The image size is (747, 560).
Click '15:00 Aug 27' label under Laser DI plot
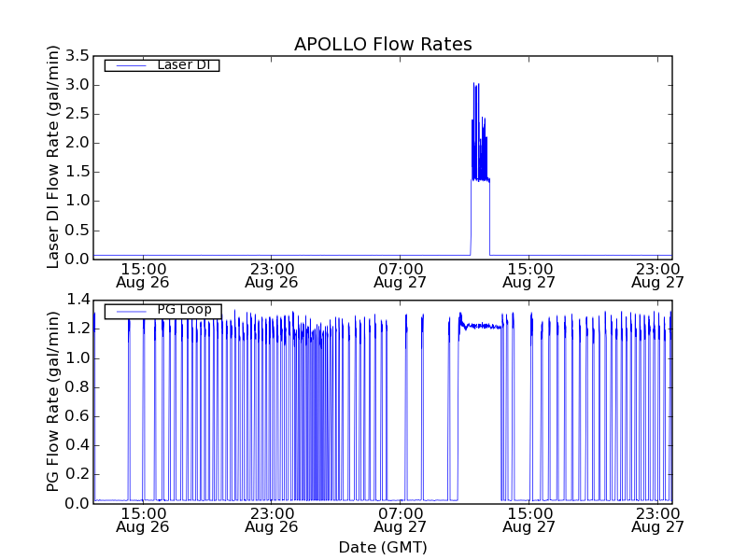pyautogui.click(x=529, y=275)
